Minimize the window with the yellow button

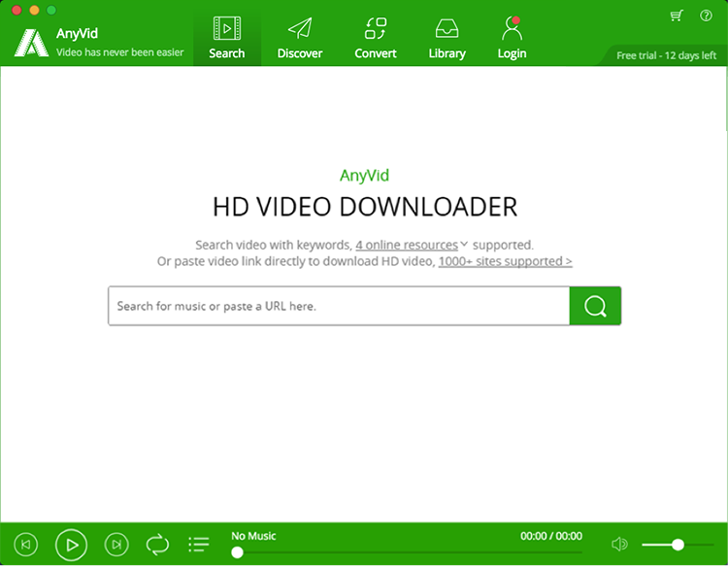[34, 10]
